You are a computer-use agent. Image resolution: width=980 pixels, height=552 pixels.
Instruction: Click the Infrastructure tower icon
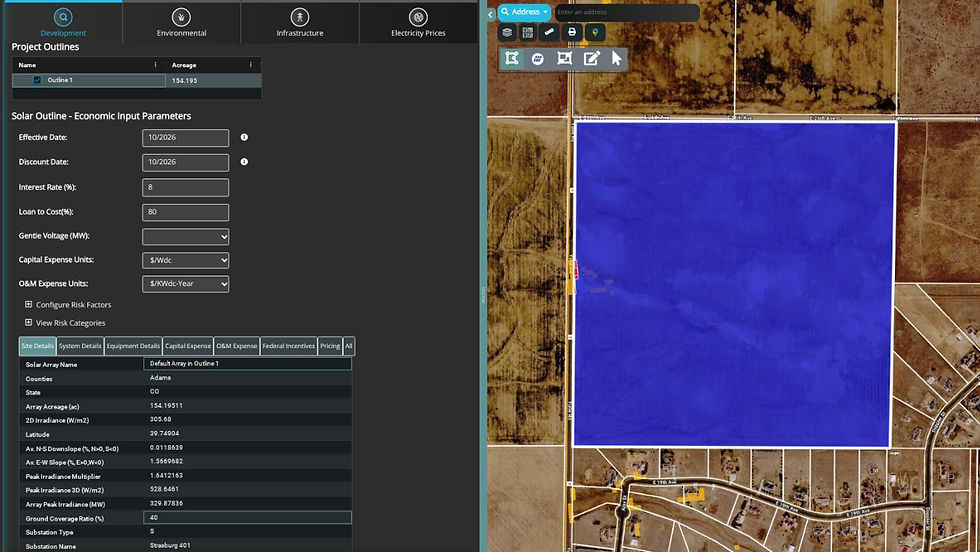[x=300, y=17]
